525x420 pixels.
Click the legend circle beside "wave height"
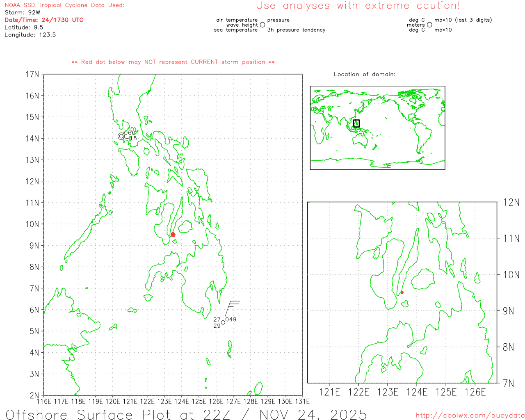pyautogui.click(x=262, y=25)
